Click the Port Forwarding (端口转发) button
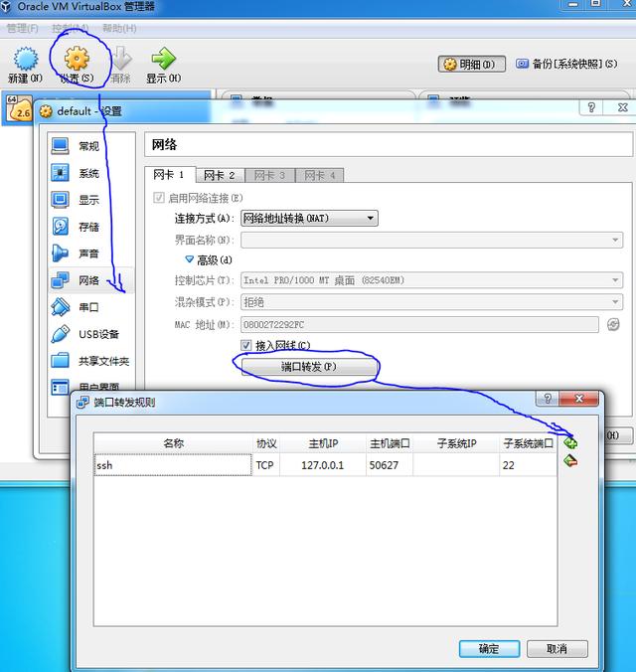The image size is (636, 672). point(309,367)
